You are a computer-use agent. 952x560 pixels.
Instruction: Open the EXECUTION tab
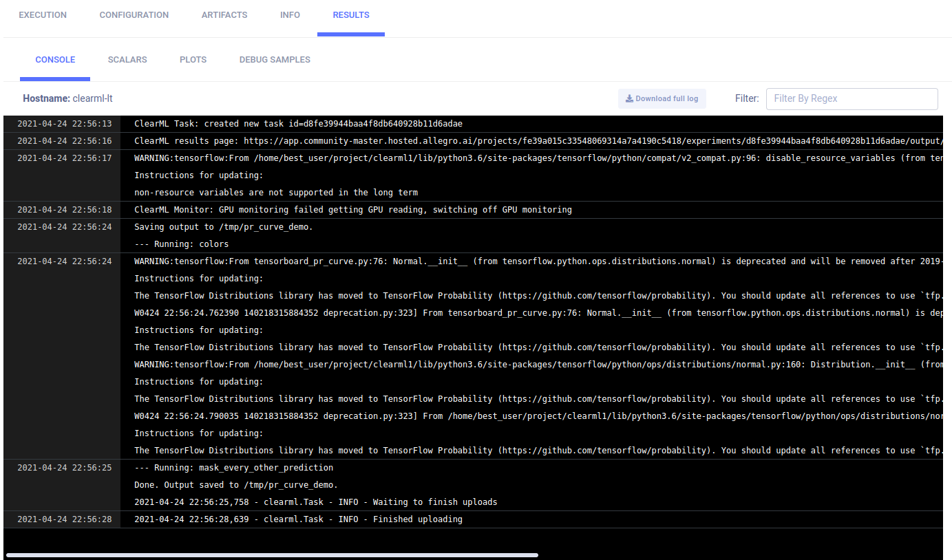pyautogui.click(x=43, y=15)
